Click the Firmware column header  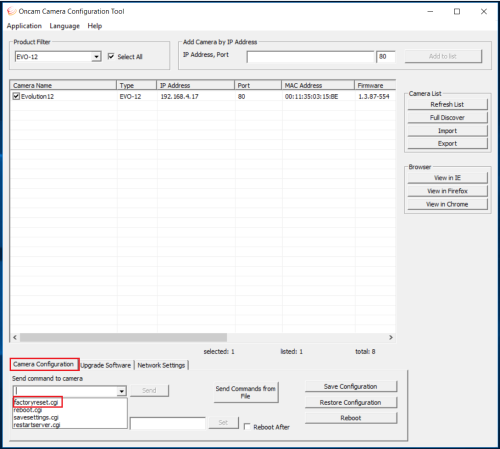pyautogui.click(x=375, y=85)
